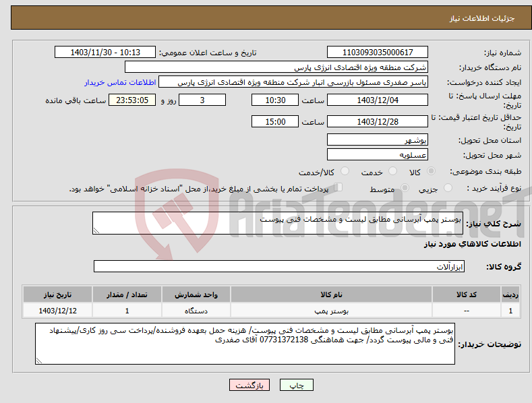Click the response deadline date 1403/12/04

coord(378,100)
